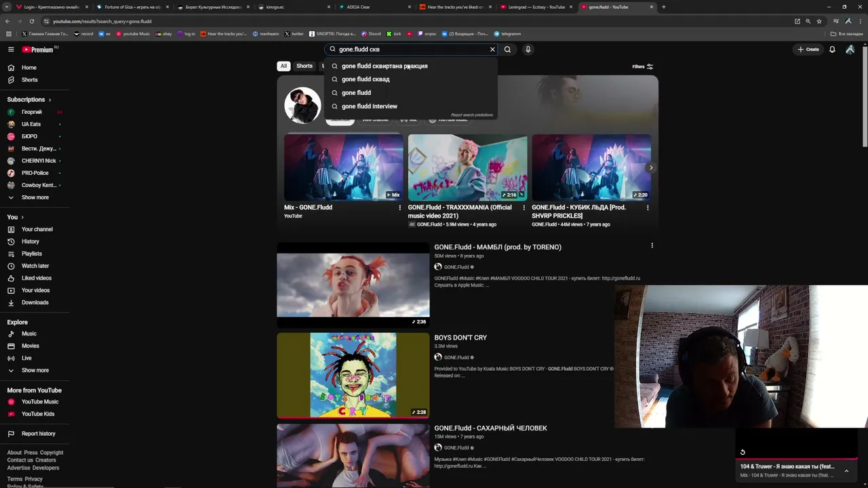This screenshot has width=868, height=488.
Task: Open options for the TRAXXXMANIA video
Action: tap(524, 208)
